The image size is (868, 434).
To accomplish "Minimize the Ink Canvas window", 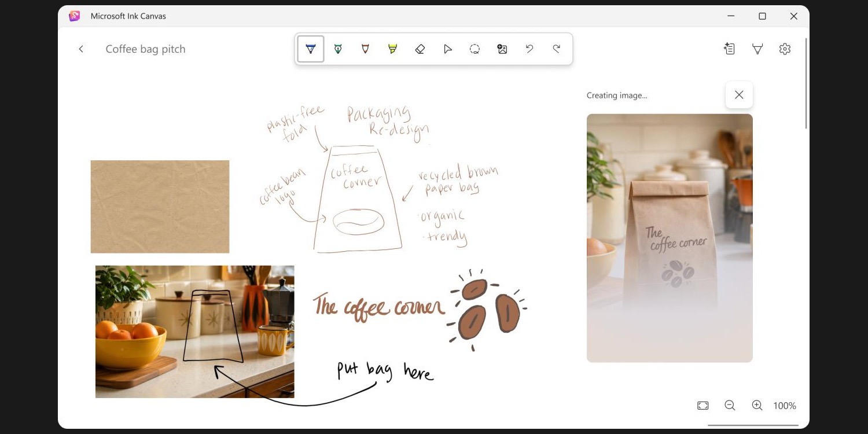I will pyautogui.click(x=731, y=16).
